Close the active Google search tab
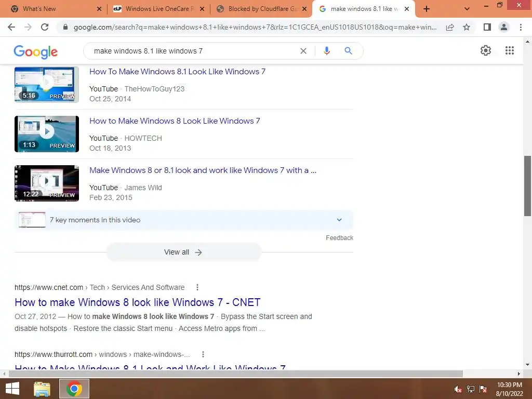This screenshot has width=532, height=399. click(407, 9)
